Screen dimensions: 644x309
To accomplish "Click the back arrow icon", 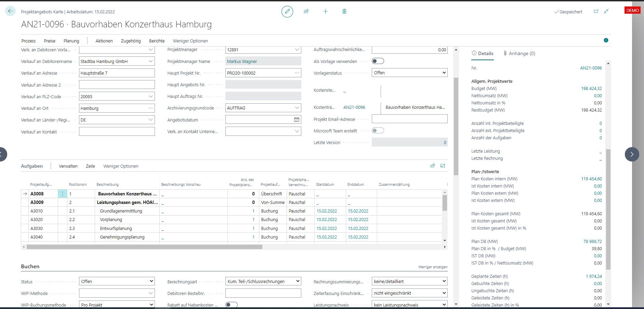I will [x=10, y=11].
